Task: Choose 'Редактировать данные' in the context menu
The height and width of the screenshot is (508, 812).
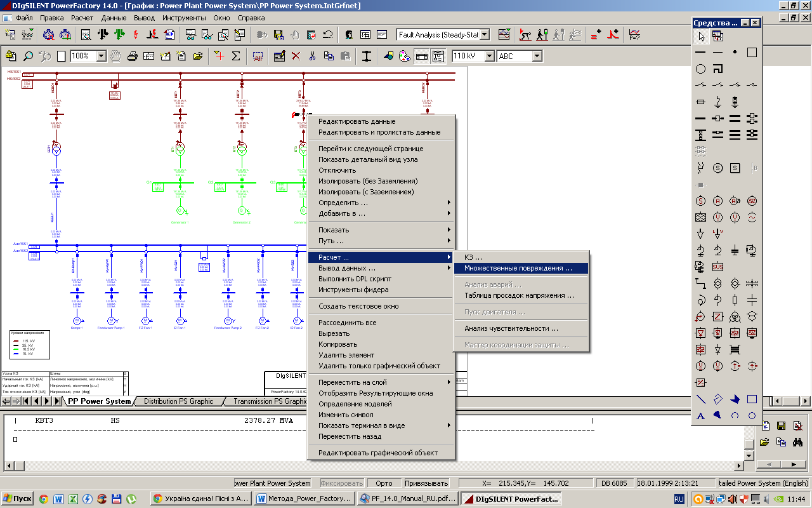Action: tap(381, 121)
